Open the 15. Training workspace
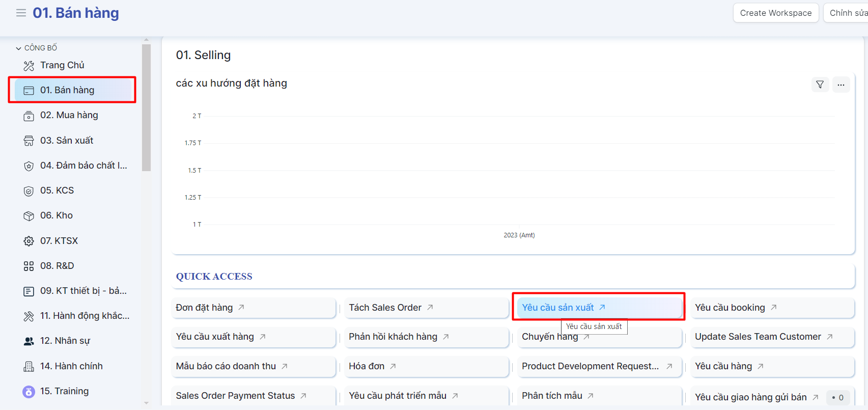 pos(64,391)
